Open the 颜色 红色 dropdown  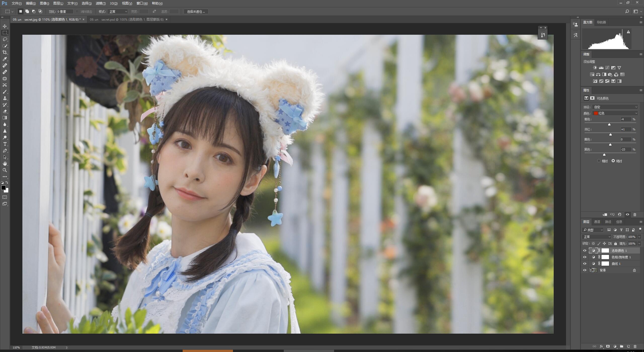point(615,113)
